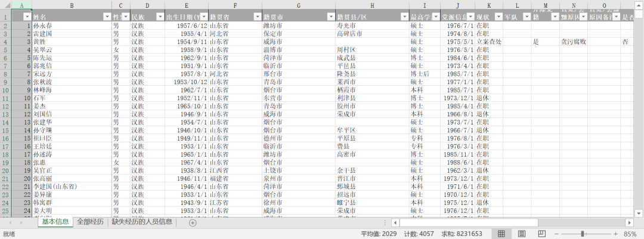Click the horizontal scrollbar thumb
The image size is (644, 239).
click(468, 222)
